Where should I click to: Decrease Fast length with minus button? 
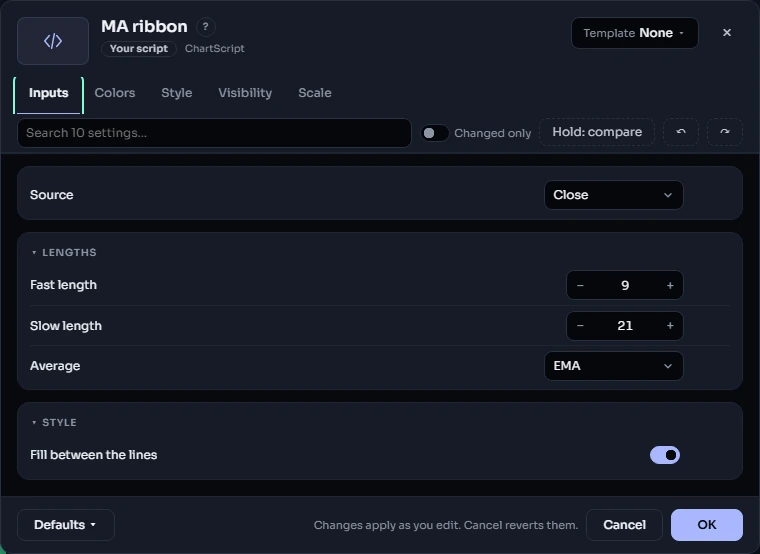[580, 285]
